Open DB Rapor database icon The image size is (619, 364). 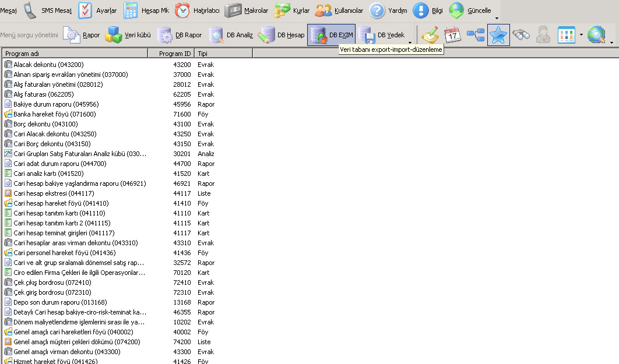click(x=164, y=35)
